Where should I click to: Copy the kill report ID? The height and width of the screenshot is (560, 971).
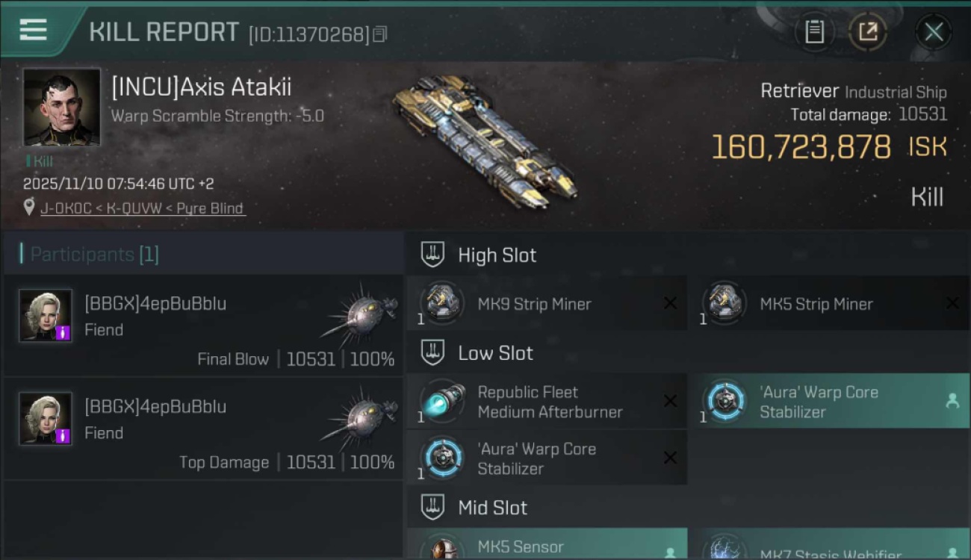pos(379,34)
